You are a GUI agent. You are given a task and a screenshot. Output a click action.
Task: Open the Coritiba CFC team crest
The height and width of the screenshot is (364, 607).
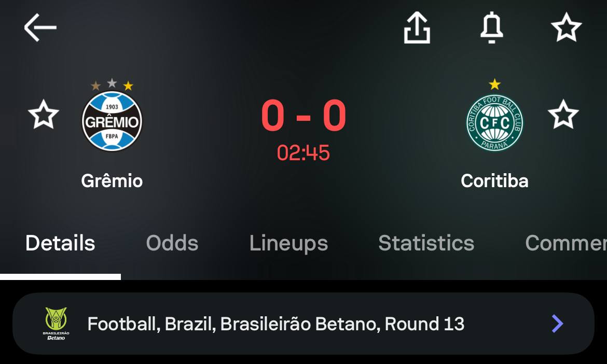click(494, 121)
